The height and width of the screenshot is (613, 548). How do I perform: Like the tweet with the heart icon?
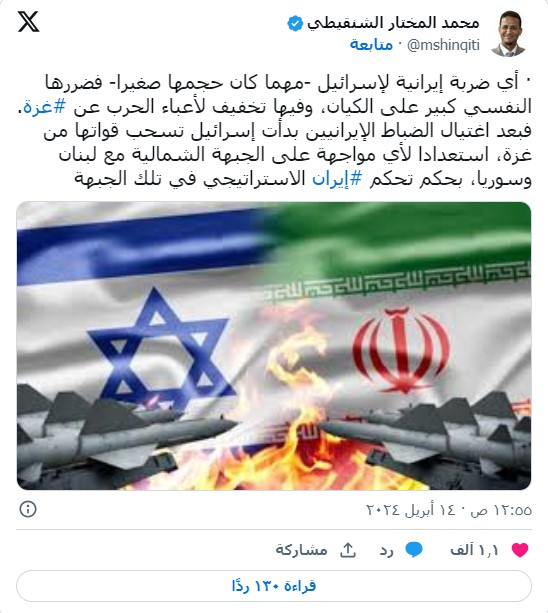pyautogui.click(x=520, y=550)
